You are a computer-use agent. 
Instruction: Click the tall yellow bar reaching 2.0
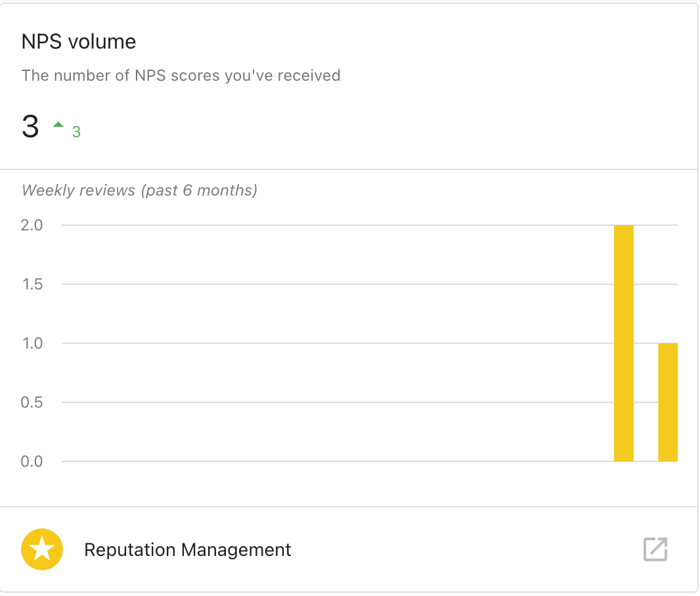pyautogui.click(x=624, y=343)
